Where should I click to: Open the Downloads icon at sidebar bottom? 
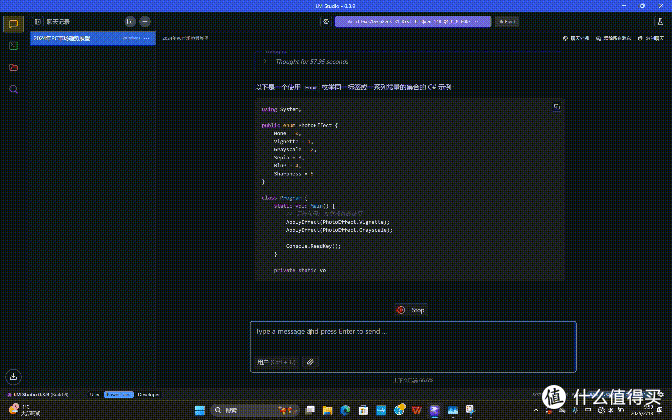[x=13, y=377]
